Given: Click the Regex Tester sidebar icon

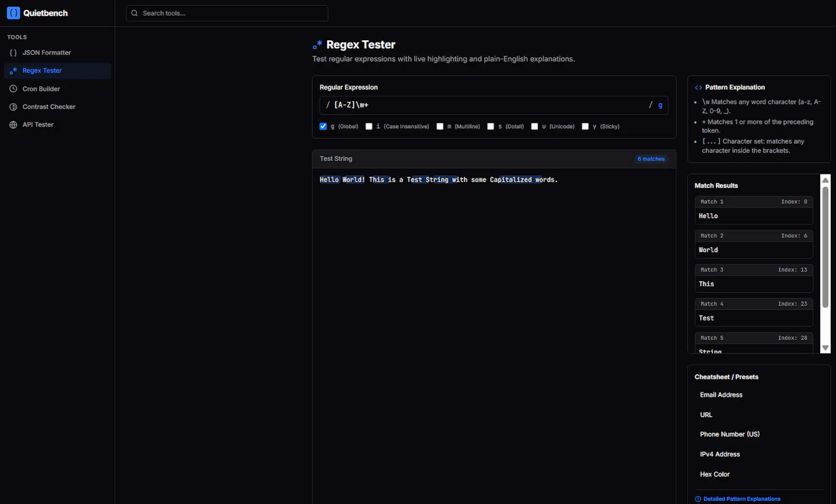Looking at the screenshot, I should tap(13, 71).
